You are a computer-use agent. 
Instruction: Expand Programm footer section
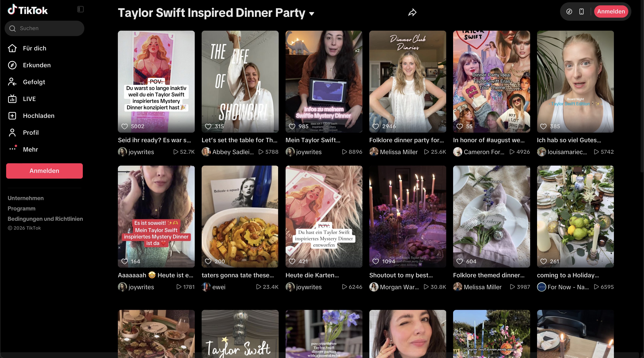(x=21, y=209)
